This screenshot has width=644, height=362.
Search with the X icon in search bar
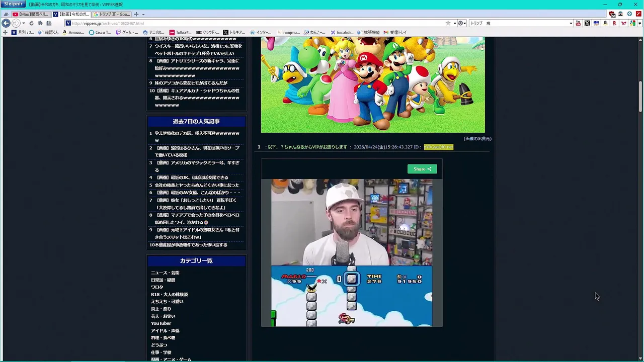tap(587, 23)
